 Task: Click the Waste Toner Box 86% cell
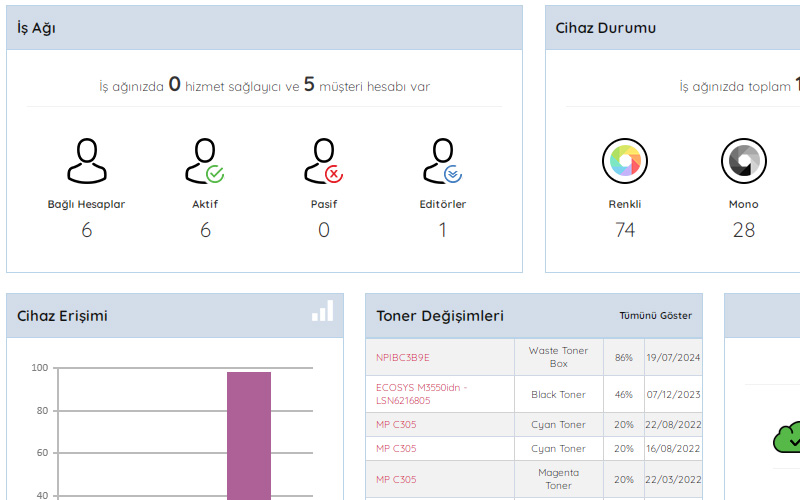tap(624, 357)
